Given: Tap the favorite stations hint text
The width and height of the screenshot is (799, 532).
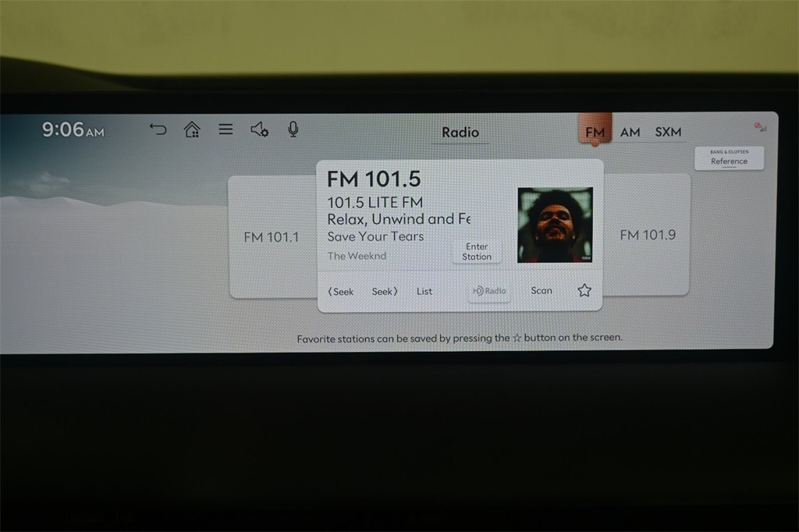Looking at the screenshot, I should tap(460, 338).
